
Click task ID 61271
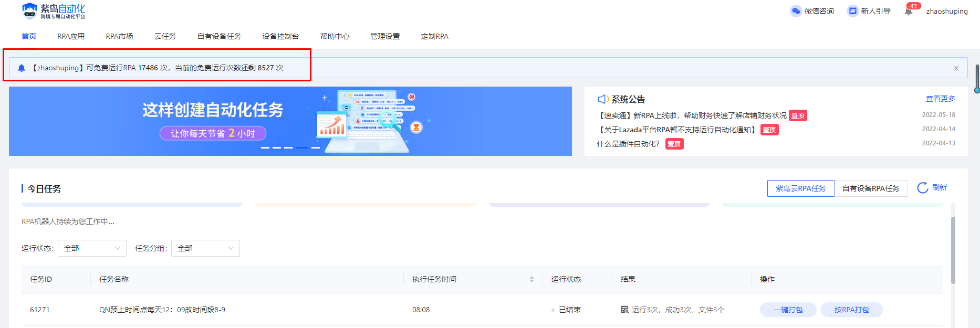pyautogui.click(x=39, y=310)
